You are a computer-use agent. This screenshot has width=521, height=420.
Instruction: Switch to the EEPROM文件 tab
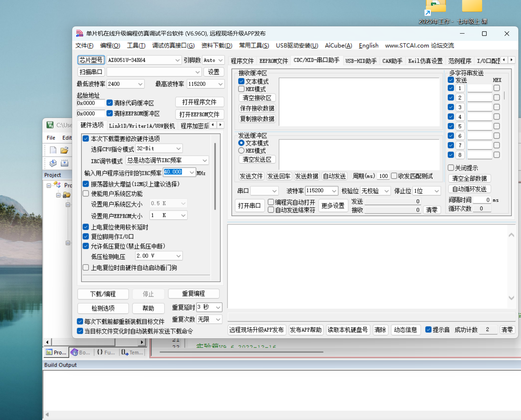coord(273,60)
